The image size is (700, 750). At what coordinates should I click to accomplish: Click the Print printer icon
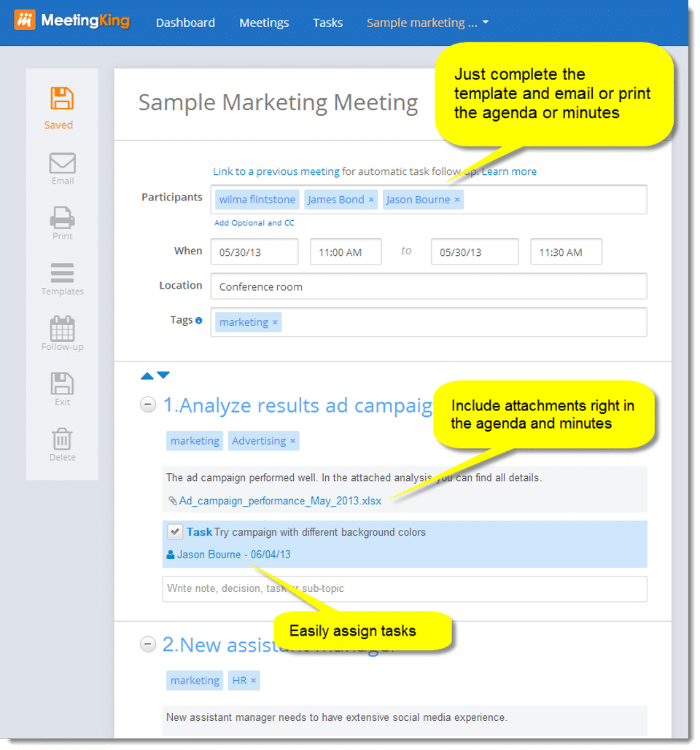point(62,218)
